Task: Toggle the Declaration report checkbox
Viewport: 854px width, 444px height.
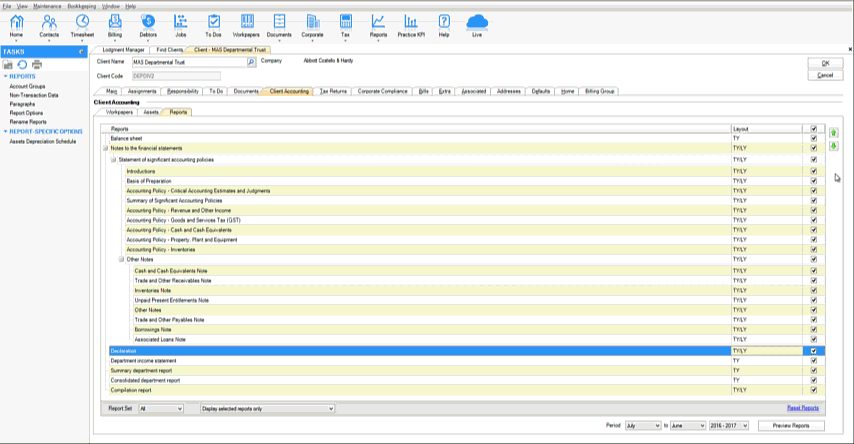Action: 814,351
